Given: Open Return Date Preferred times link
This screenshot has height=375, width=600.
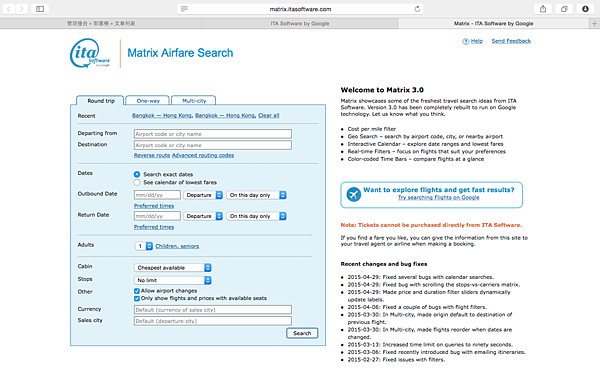Looking at the screenshot, I should [x=154, y=227].
